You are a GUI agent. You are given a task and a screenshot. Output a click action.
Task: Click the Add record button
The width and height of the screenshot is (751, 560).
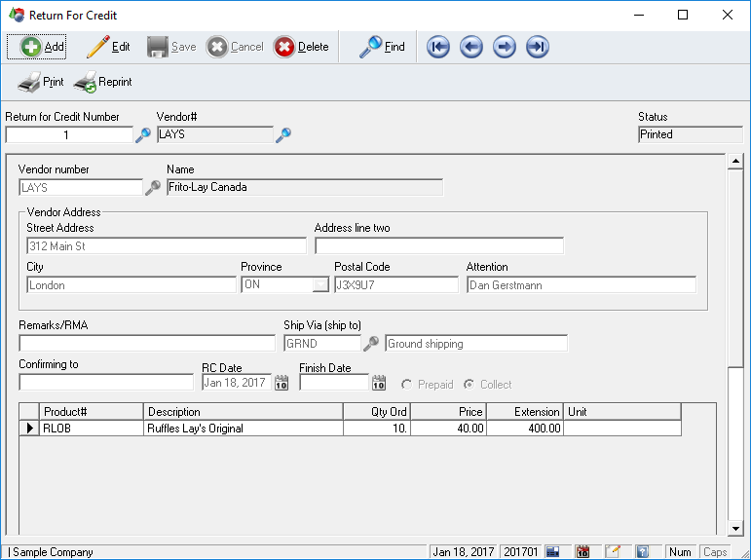pos(37,47)
